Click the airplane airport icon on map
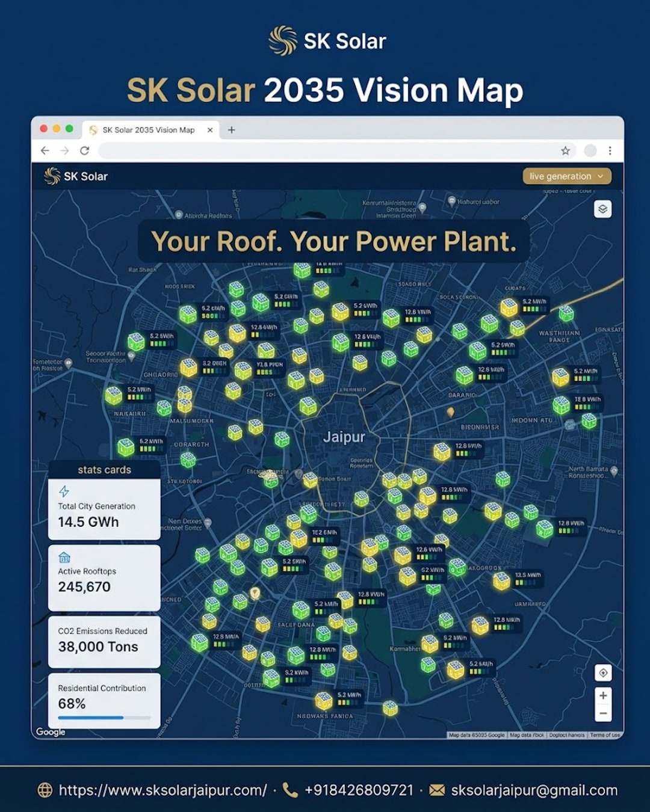Screen dimensions: 650x812 42,416
